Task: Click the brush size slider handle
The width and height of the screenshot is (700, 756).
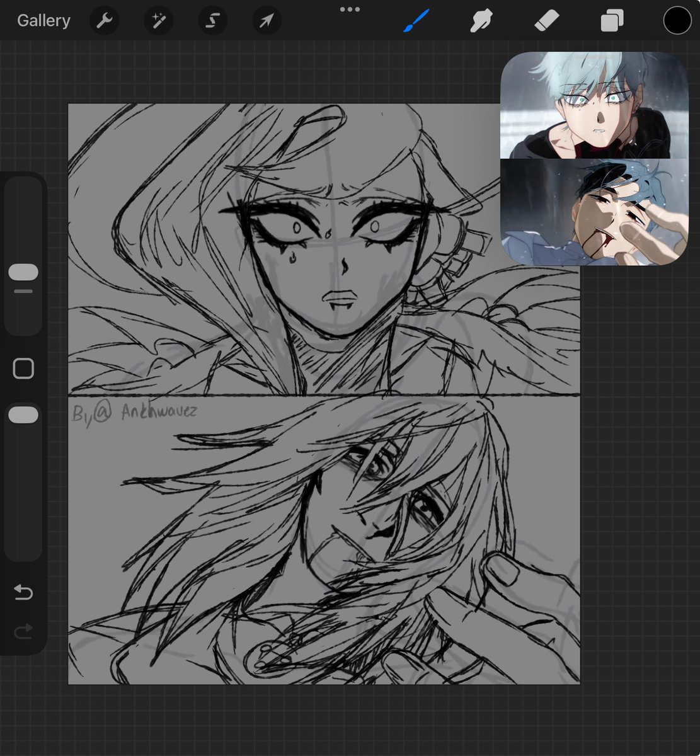Action: click(23, 272)
